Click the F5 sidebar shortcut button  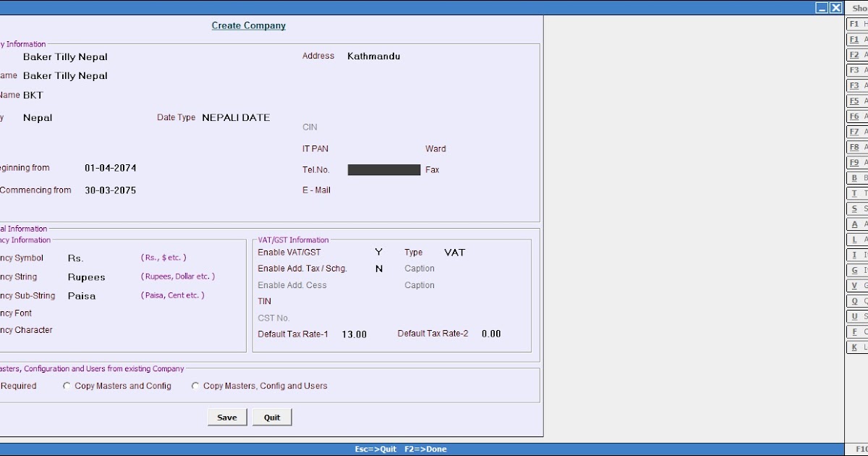pyautogui.click(x=857, y=101)
